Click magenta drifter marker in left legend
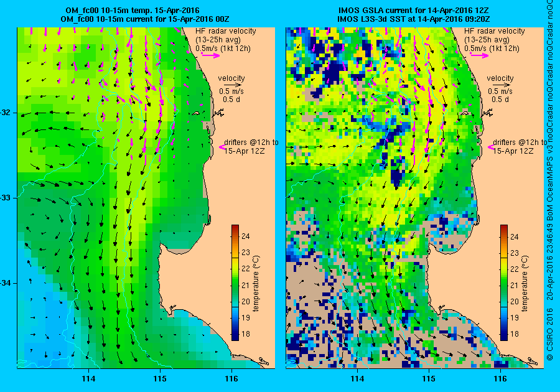Image resolution: width=560 pixels, height=392 pixels. 222,147
